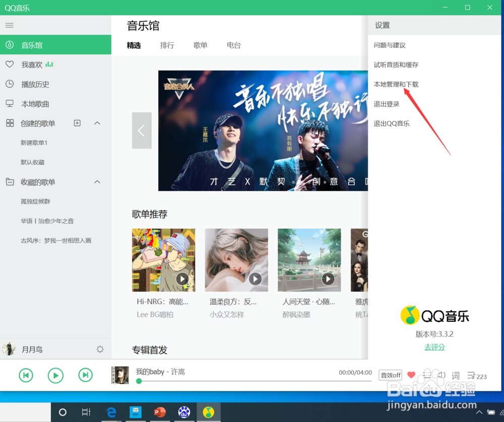Unlike the song with red heart
The width and height of the screenshot is (504, 422).
pyautogui.click(x=411, y=375)
